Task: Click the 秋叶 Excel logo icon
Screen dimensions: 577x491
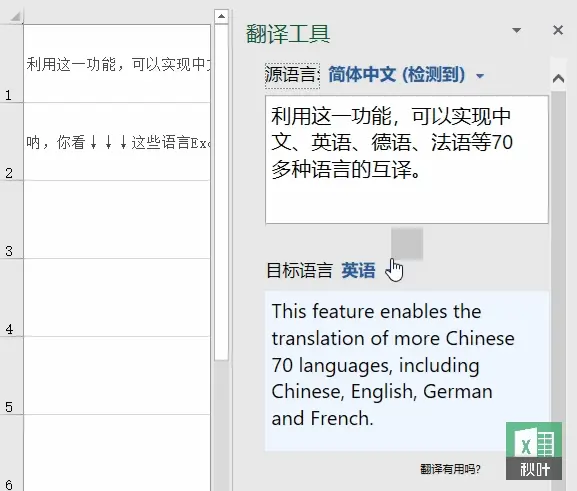Action: (x=534, y=451)
